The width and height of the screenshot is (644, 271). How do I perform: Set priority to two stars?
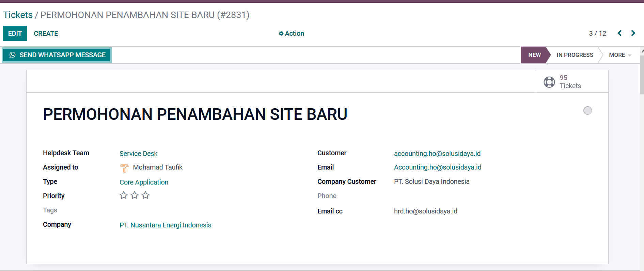coord(135,195)
